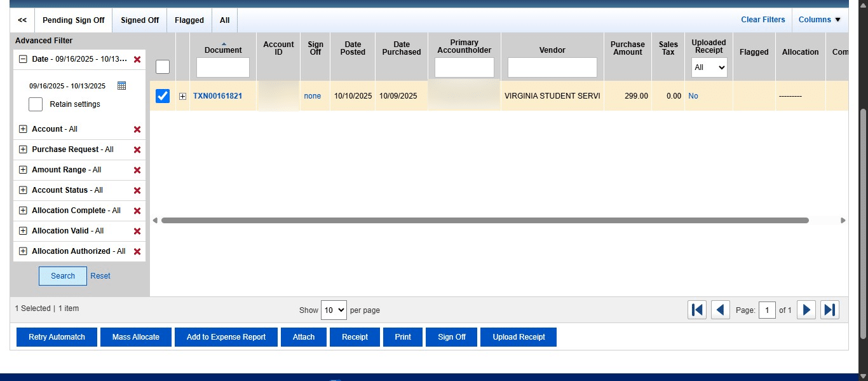Open the date picker calendar icon
Viewport: 868px width, 381px height.
pyautogui.click(x=122, y=85)
